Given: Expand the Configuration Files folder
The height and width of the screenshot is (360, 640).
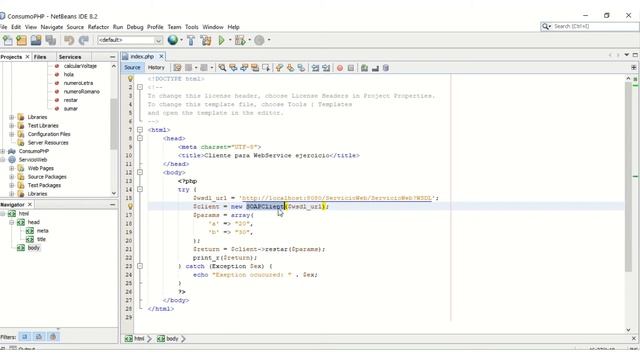Looking at the screenshot, I should point(11,134).
